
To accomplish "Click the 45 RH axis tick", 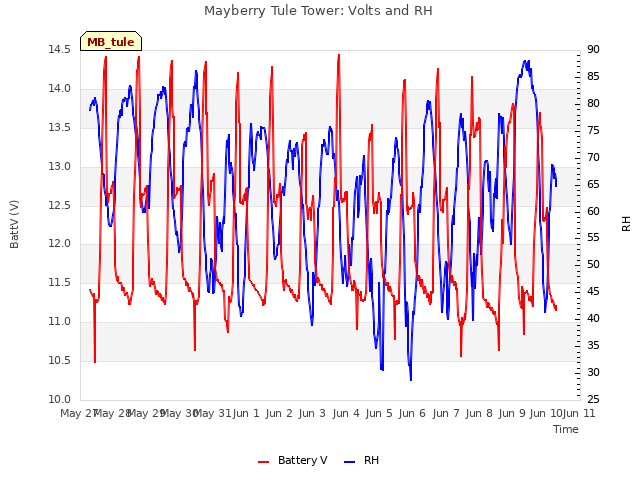I will 593,291.
